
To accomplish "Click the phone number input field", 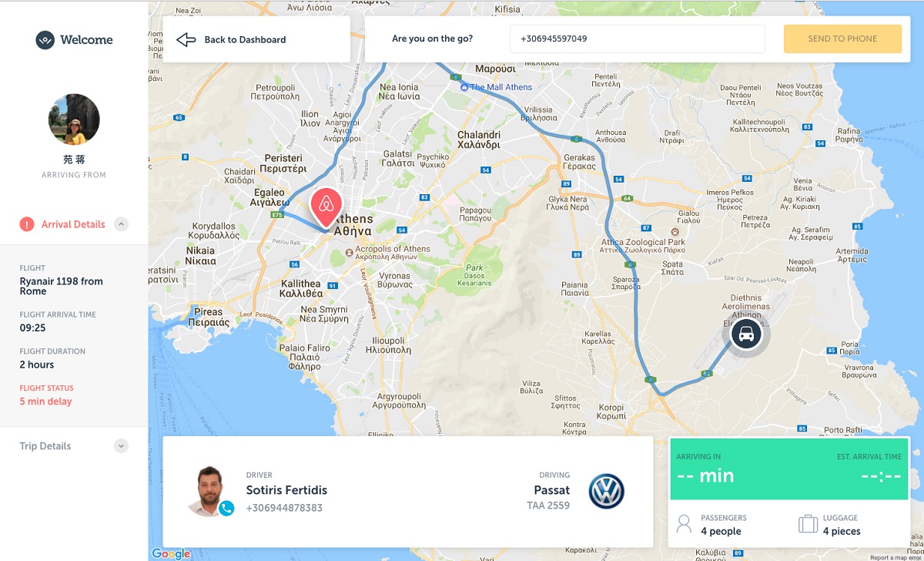I will [638, 39].
